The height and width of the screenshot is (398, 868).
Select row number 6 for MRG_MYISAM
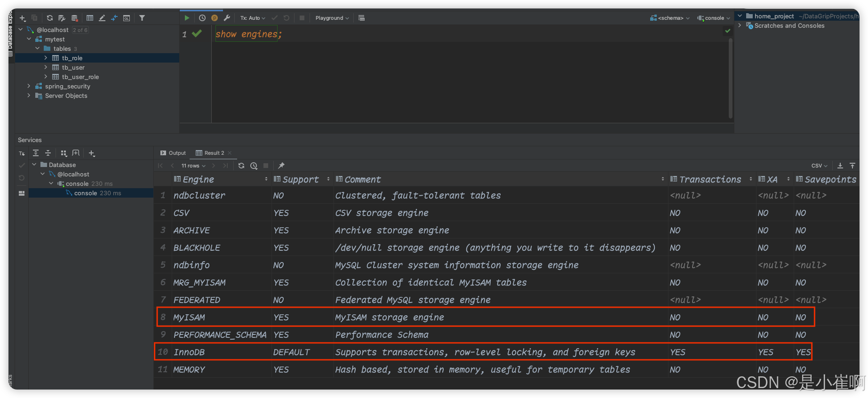pos(163,282)
